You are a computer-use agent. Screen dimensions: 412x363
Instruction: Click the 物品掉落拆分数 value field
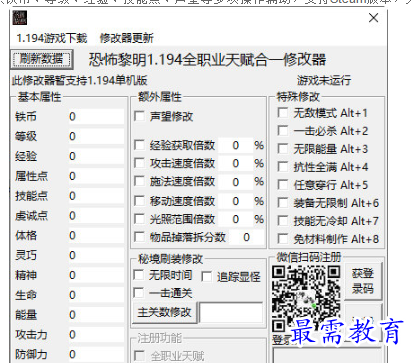(x=246, y=237)
